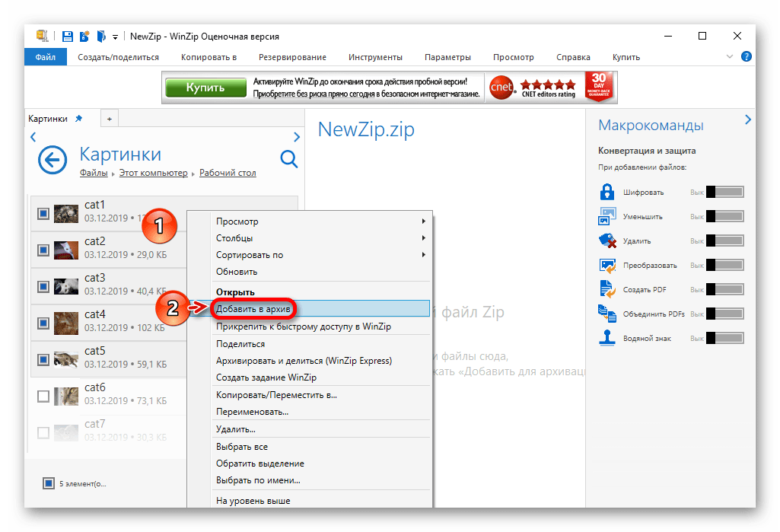The image size is (780, 532).
Task: Click the blue help question mark icon
Action: pyautogui.click(x=747, y=56)
